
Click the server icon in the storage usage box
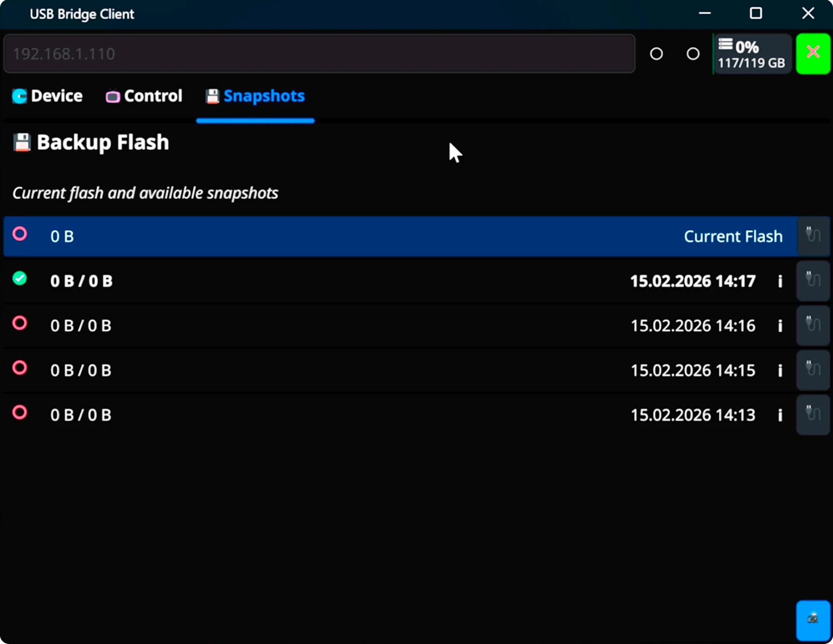[x=726, y=45]
